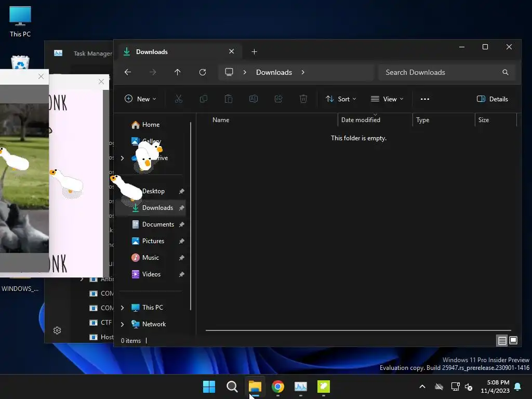Click the green goose app taskbar icon

point(324,387)
